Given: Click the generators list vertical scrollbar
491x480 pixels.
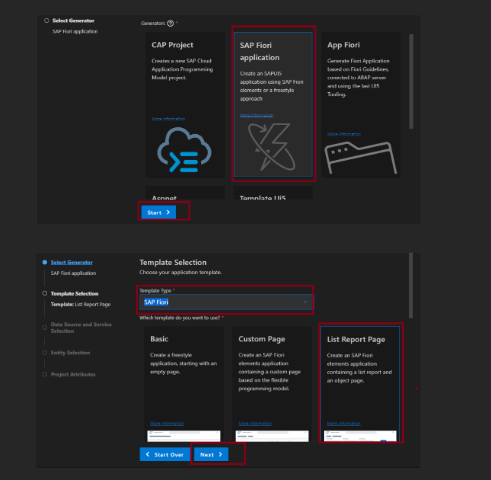Looking at the screenshot, I should (411, 81).
